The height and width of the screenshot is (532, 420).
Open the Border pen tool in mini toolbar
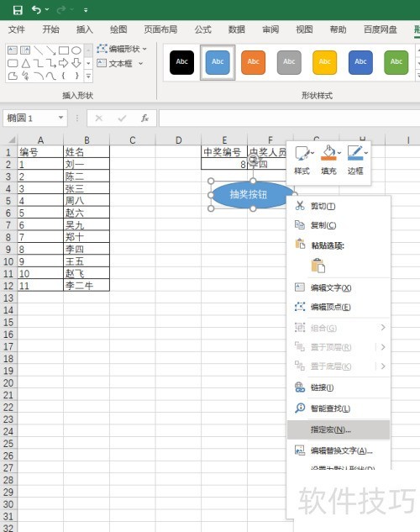click(x=355, y=160)
